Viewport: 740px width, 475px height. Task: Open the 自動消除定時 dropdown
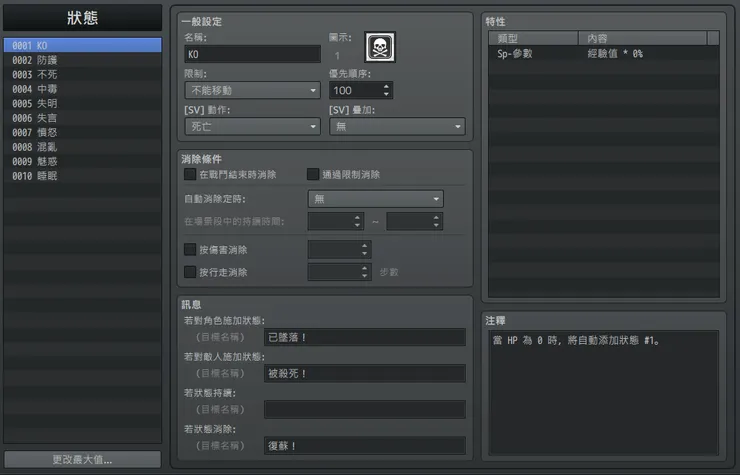[x=376, y=199]
